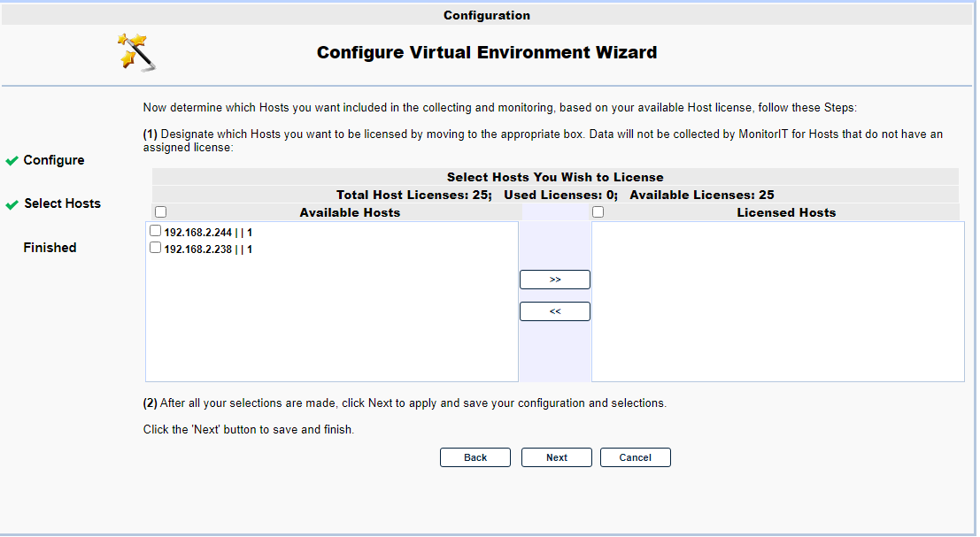Click the Configuration title bar
The height and width of the screenshot is (537, 980).
(x=487, y=15)
